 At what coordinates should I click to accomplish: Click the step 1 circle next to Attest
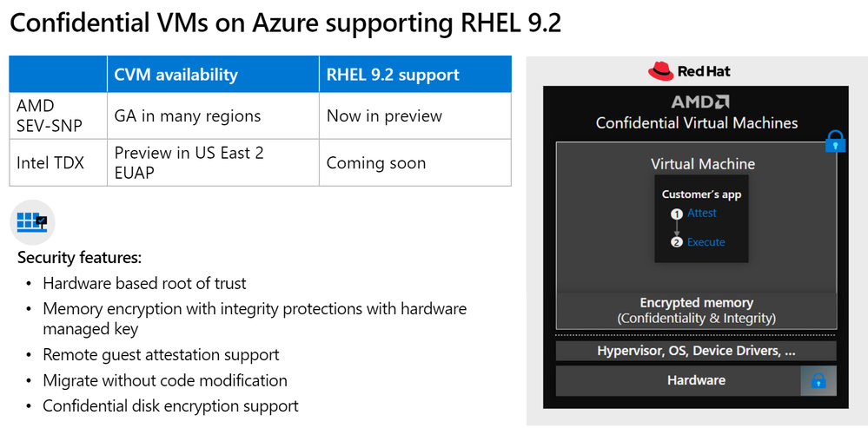(676, 214)
